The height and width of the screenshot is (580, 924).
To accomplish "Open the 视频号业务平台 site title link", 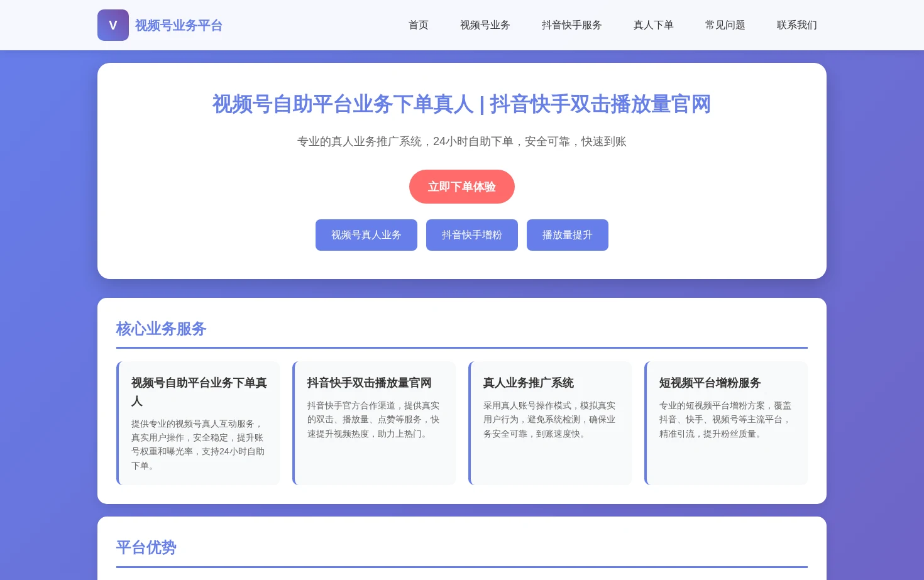I will point(179,25).
